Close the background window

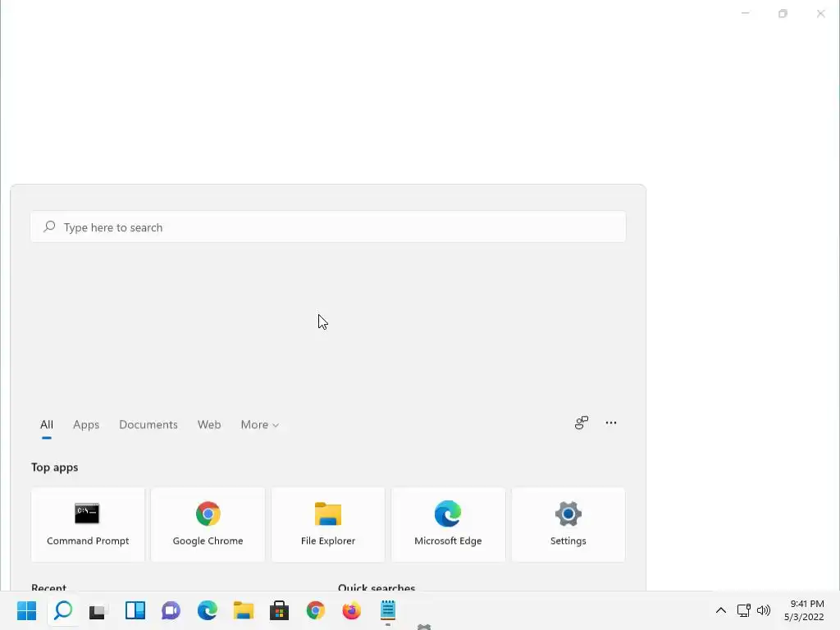(820, 13)
